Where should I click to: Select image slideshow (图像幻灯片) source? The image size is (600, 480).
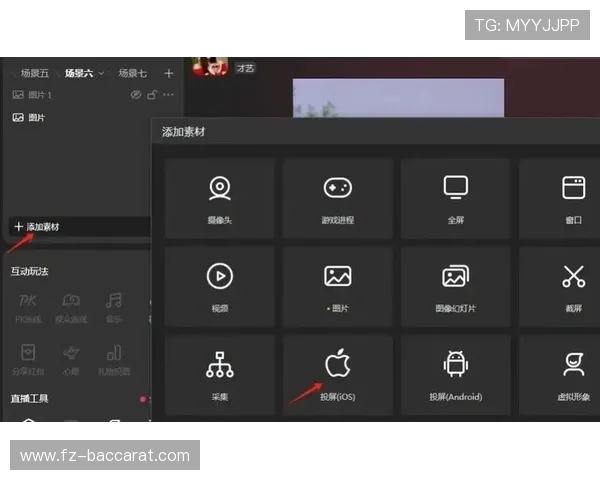pyautogui.click(x=455, y=285)
